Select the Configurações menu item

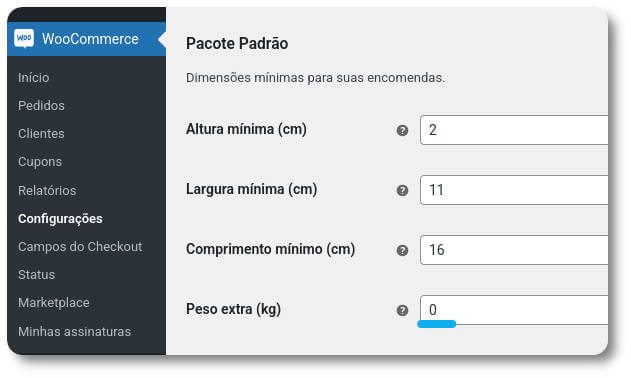click(60, 218)
